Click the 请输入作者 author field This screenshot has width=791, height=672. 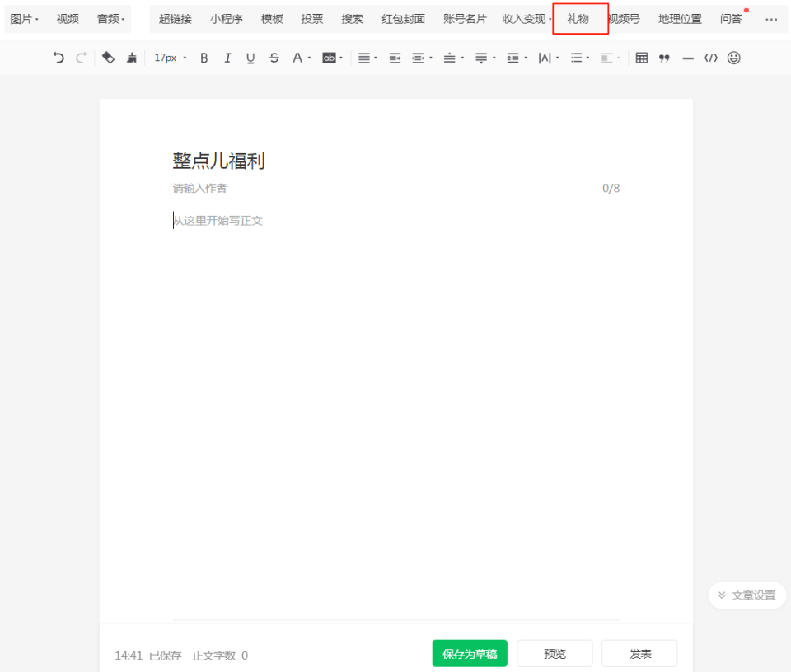pos(199,188)
